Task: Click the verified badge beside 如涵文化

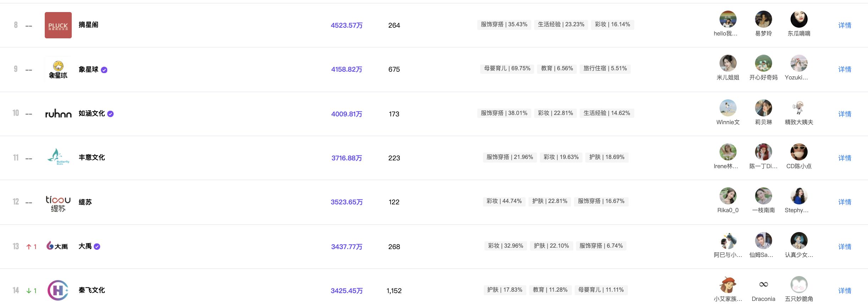Action: (x=110, y=114)
